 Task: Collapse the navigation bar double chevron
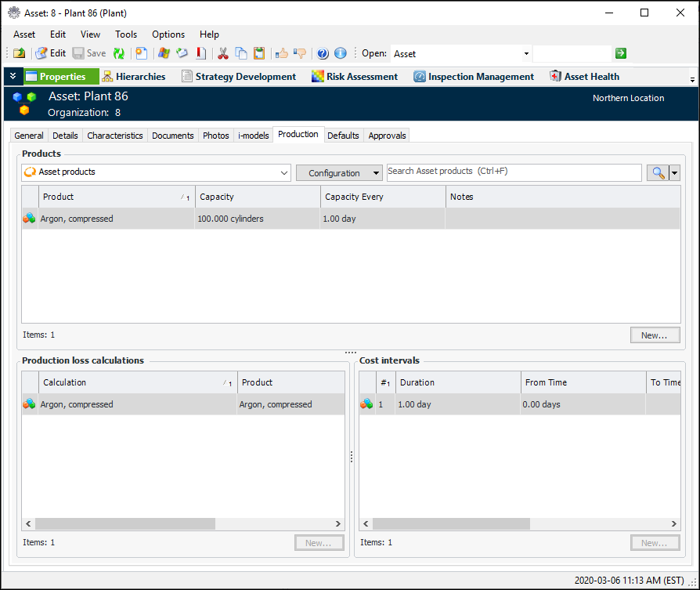pos(13,77)
